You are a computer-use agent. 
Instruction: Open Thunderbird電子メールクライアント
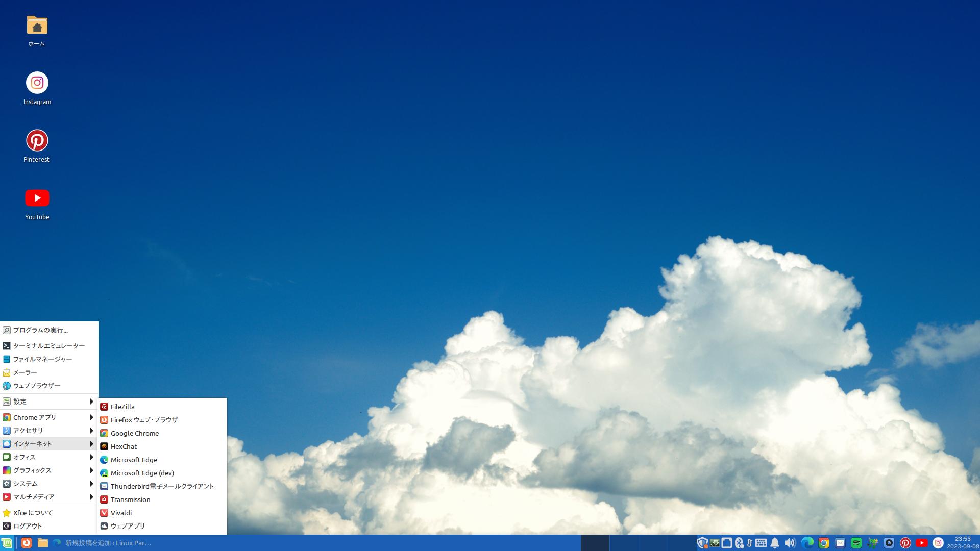[162, 486]
